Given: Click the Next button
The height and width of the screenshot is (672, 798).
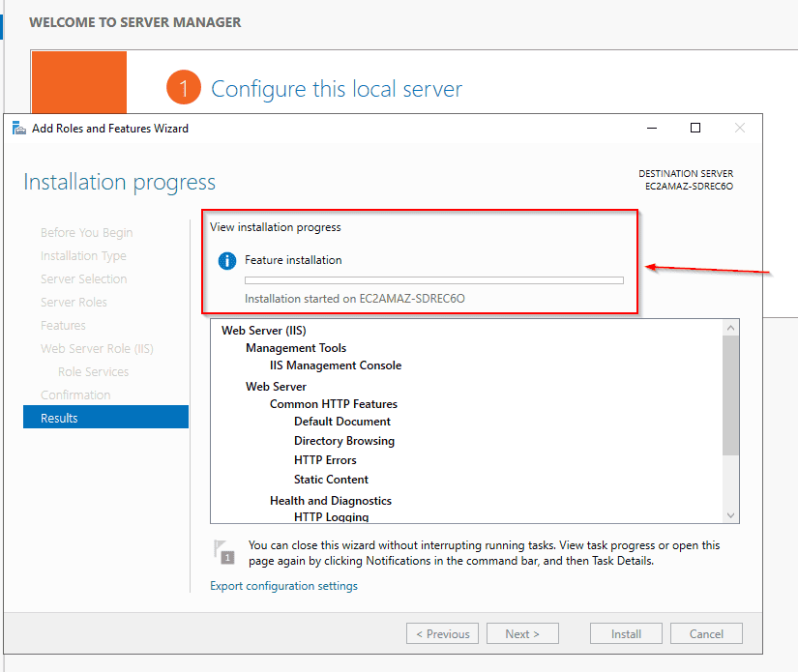Looking at the screenshot, I should click(522, 633).
